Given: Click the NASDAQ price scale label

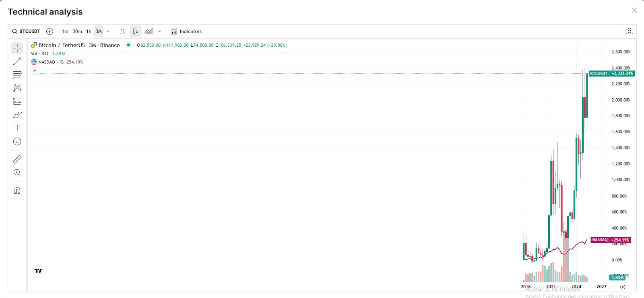Looking at the screenshot, I should coord(600,240).
